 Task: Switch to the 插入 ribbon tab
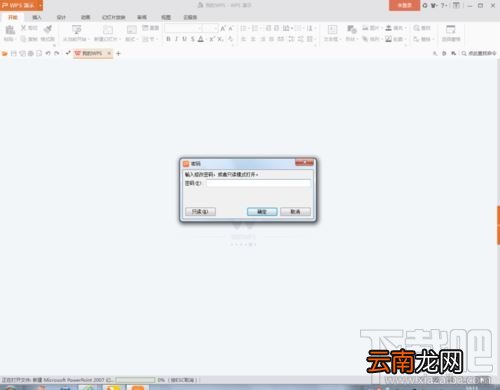click(x=37, y=17)
